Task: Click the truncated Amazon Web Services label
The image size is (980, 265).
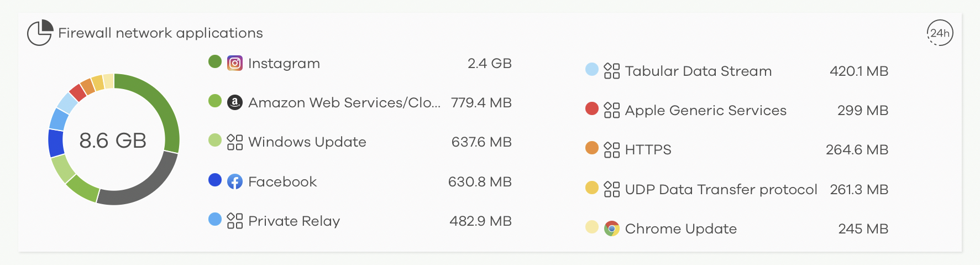Action: click(344, 103)
